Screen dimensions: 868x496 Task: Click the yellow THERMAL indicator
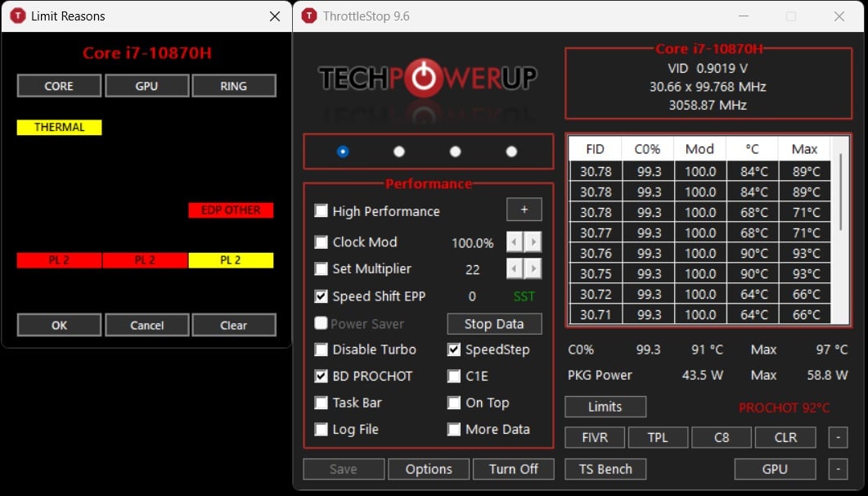click(x=59, y=128)
